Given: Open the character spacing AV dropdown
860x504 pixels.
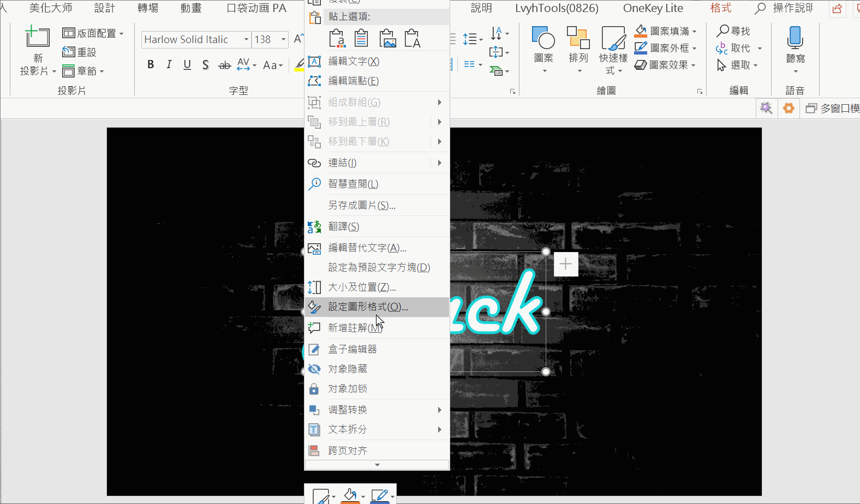Looking at the screenshot, I should point(247,65).
